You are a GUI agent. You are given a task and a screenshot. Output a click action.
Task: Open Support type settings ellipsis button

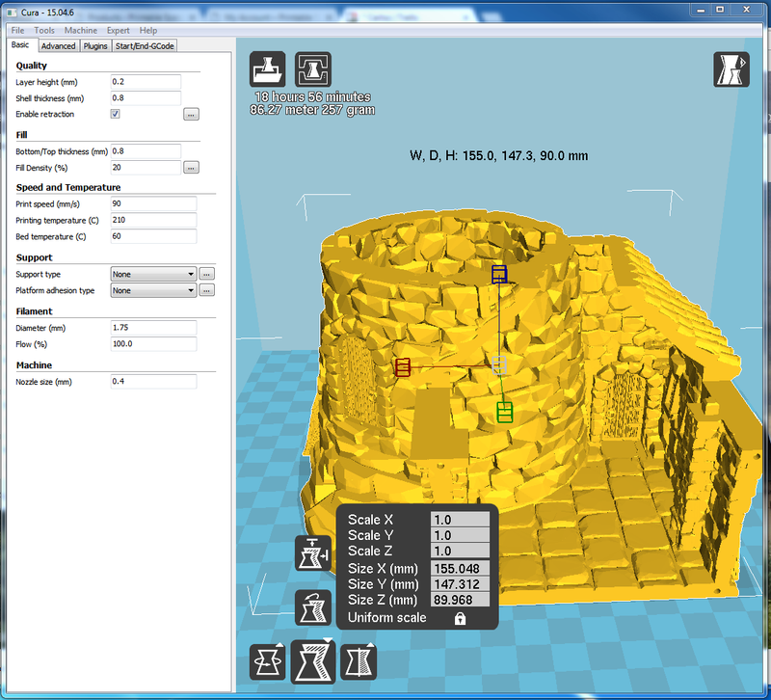click(207, 274)
